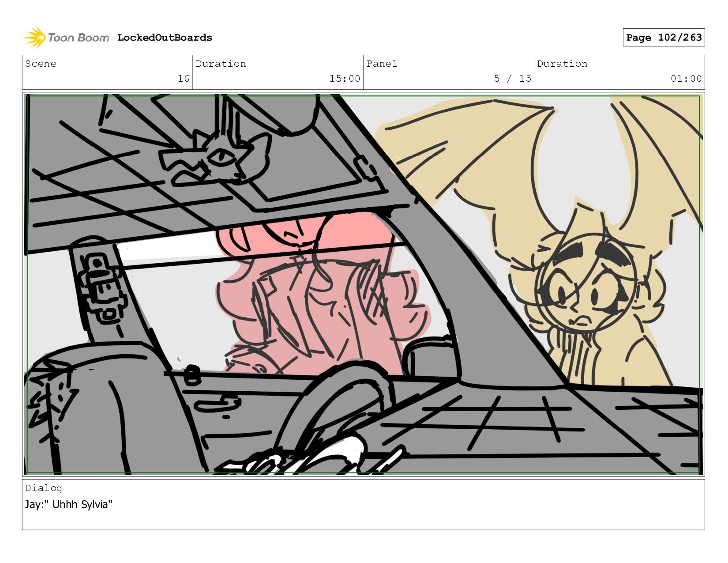Select the panel count 5 / 15
The height and width of the screenshot is (563, 728).
pyautogui.click(x=512, y=79)
